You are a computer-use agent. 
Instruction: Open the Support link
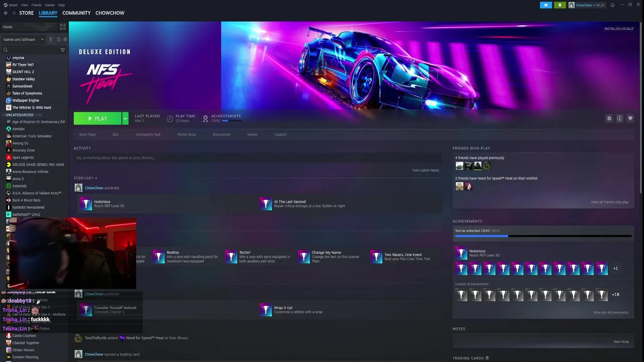tap(281, 134)
